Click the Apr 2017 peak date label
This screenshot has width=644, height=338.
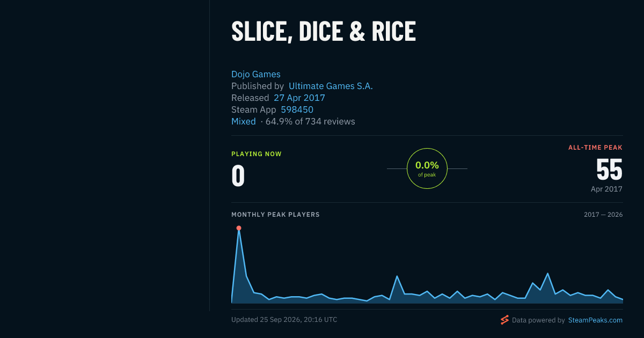pyautogui.click(x=606, y=189)
